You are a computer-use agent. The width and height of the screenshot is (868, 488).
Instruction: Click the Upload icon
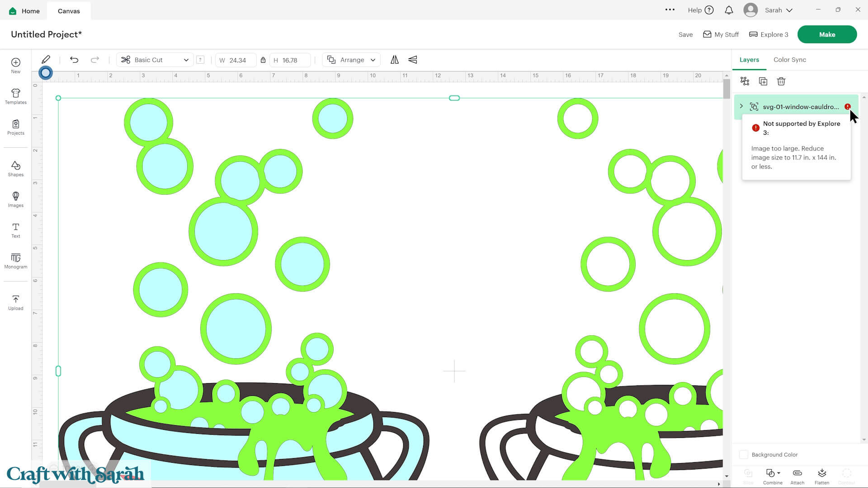point(15,302)
